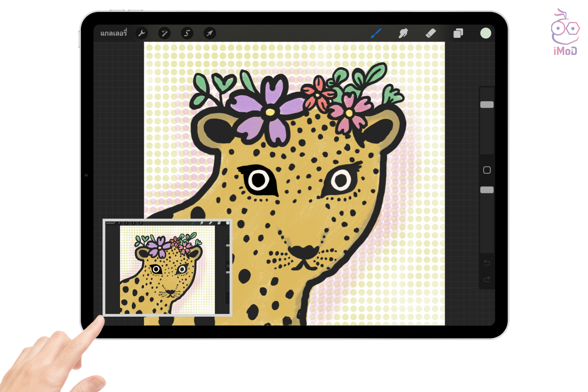This screenshot has width=588, height=392.
Task: Open the active color swatch circle
Action: pyautogui.click(x=485, y=33)
